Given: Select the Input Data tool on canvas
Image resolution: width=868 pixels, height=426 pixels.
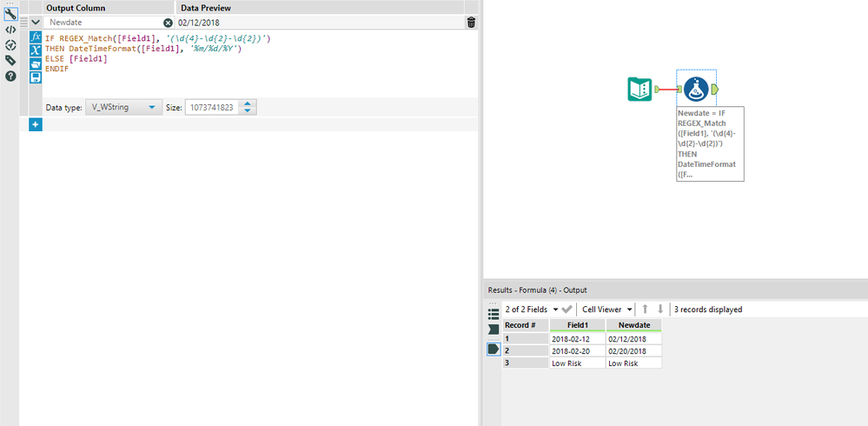Looking at the screenshot, I should point(640,90).
